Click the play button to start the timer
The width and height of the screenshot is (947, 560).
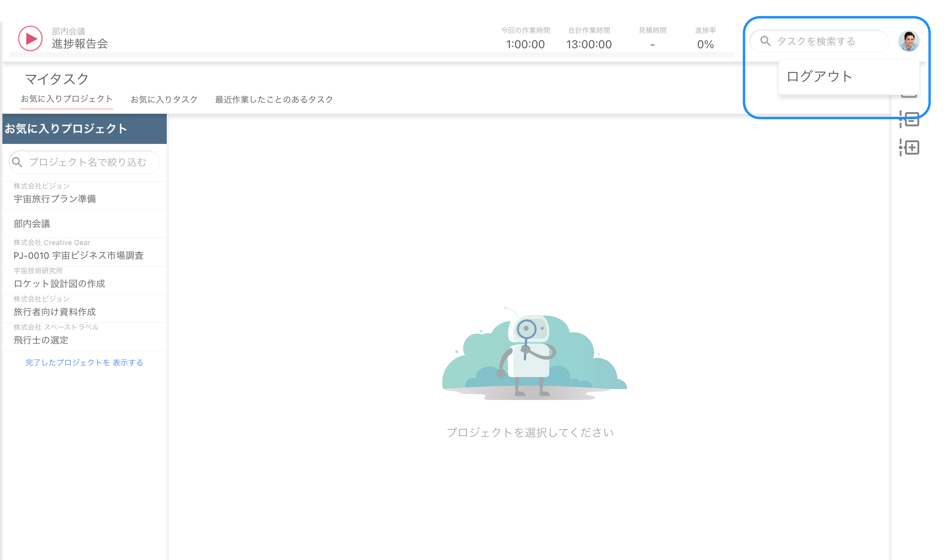tap(30, 38)
